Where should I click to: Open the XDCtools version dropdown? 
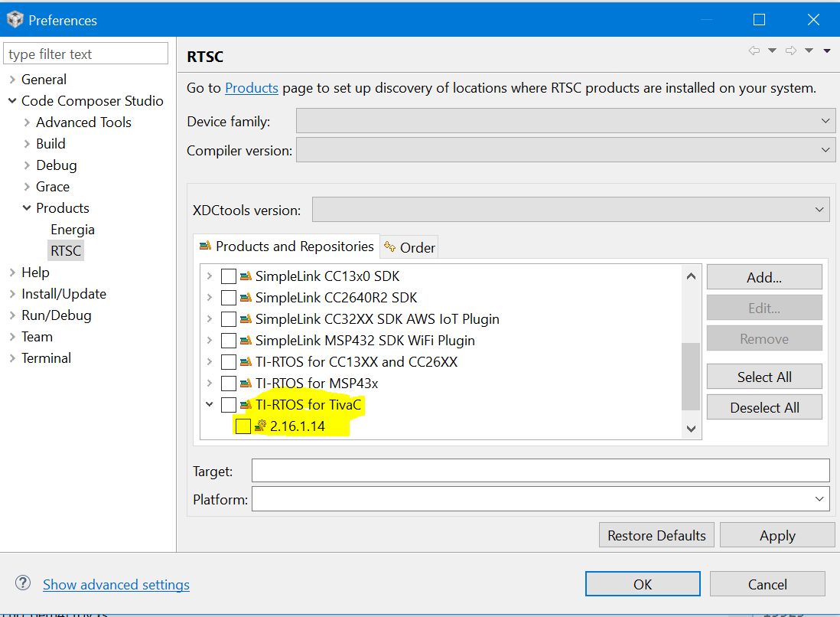coord(571,210)
